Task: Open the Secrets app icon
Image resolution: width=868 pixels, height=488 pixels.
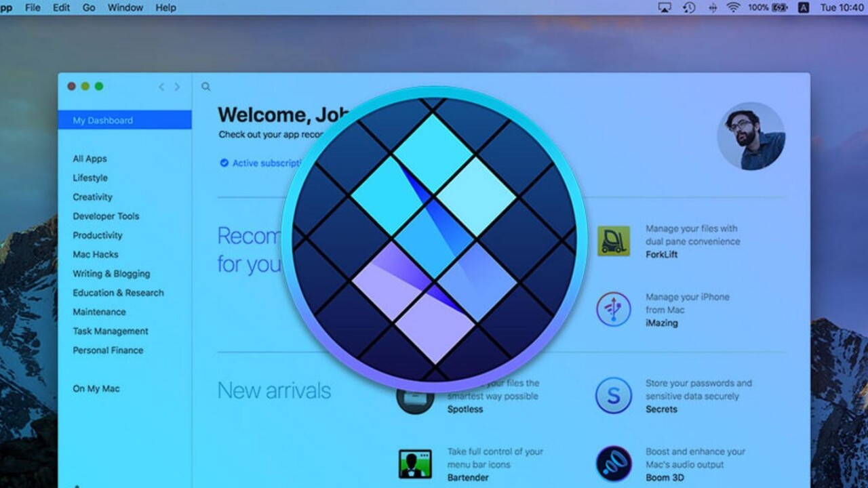Action: tap(613, 396)
